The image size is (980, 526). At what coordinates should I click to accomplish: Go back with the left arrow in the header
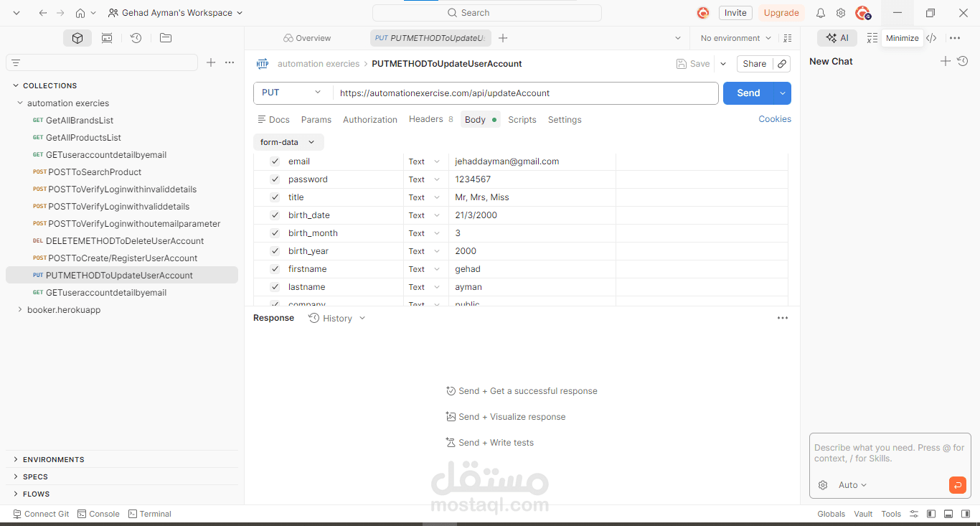click(x=43, y=13)
